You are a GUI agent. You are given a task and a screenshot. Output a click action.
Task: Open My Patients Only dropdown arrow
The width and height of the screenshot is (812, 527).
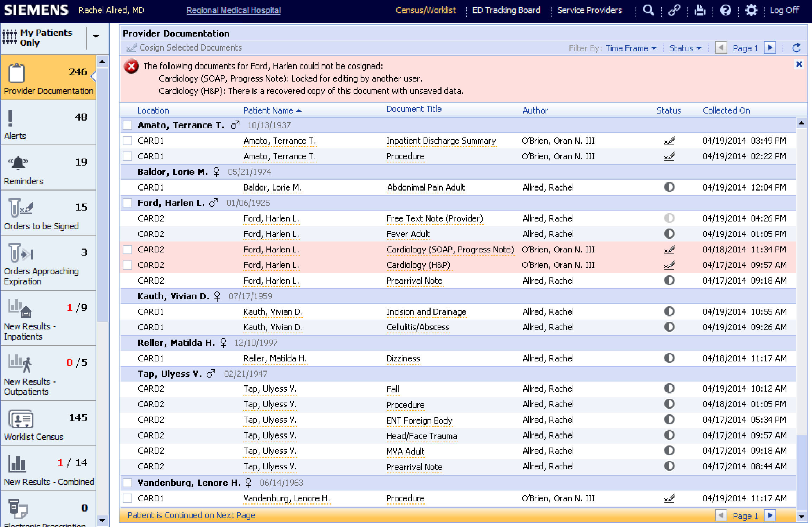point(96,36)
